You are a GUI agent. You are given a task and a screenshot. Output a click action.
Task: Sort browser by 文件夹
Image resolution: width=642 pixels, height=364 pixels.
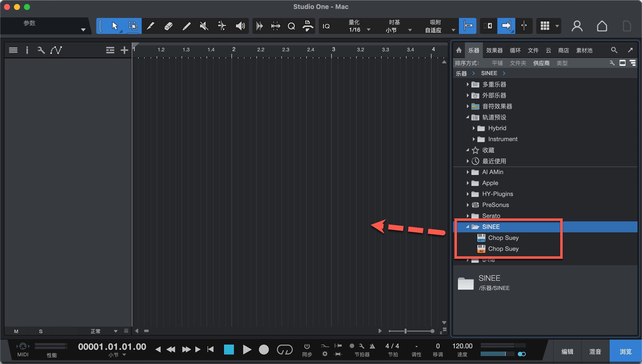tap(518, 63)
